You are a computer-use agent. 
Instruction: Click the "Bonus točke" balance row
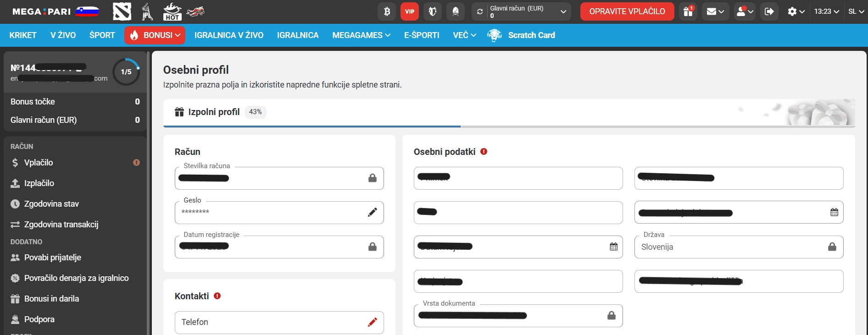75,102
